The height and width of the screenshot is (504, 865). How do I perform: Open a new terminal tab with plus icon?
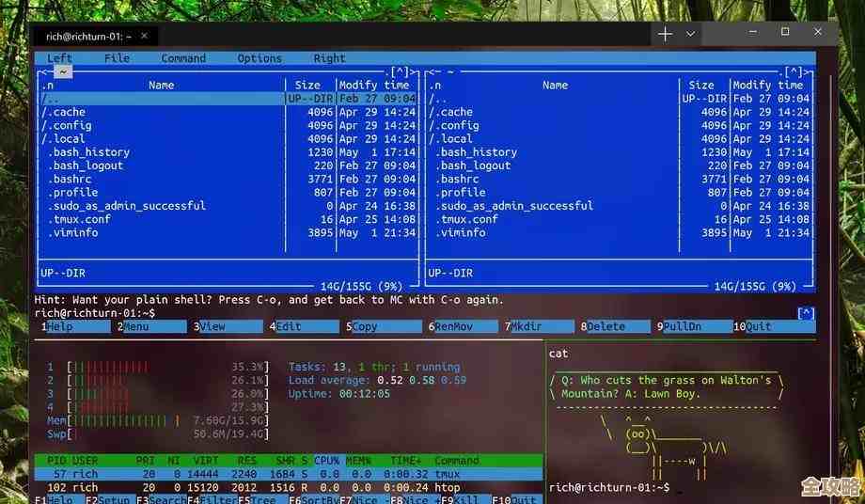[x=665, y=33]
